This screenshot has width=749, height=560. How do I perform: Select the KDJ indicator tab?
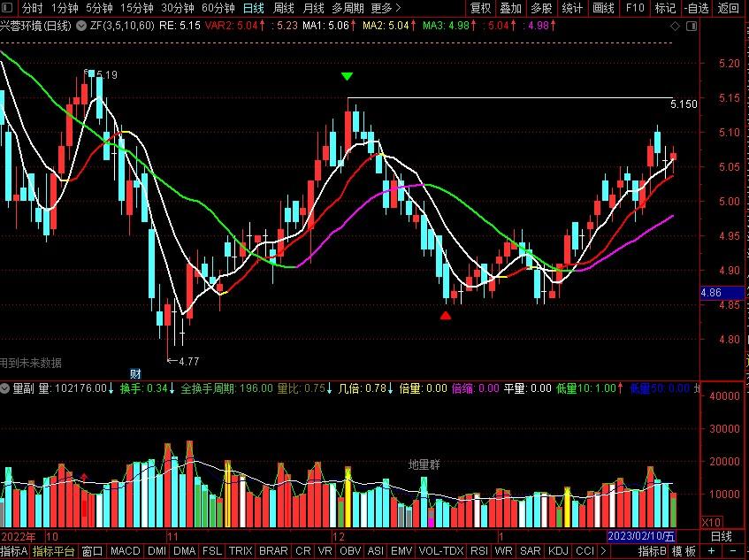pos(557,551)
